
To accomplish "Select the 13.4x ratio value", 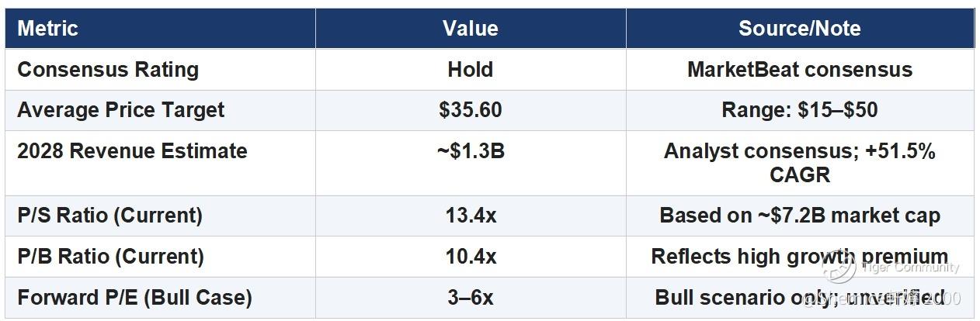I will click(x=471, y=216).
